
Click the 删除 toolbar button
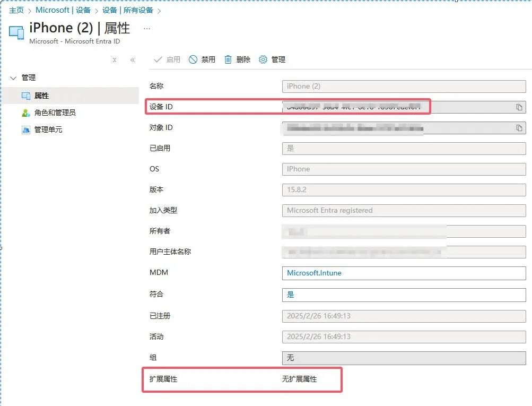238,60
